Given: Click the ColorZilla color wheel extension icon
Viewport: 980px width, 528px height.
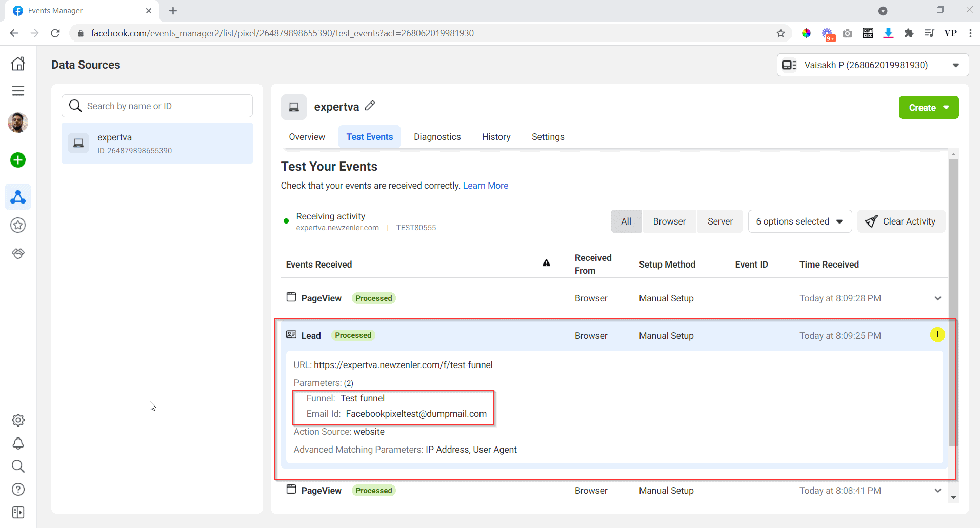Looking at the screenshot, I should point(807,33).
